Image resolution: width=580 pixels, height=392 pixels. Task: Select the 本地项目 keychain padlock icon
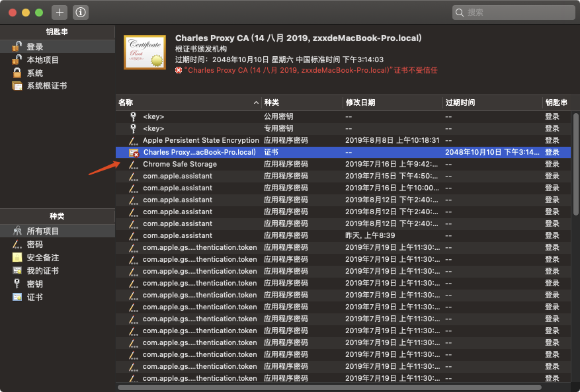point(17,59)
